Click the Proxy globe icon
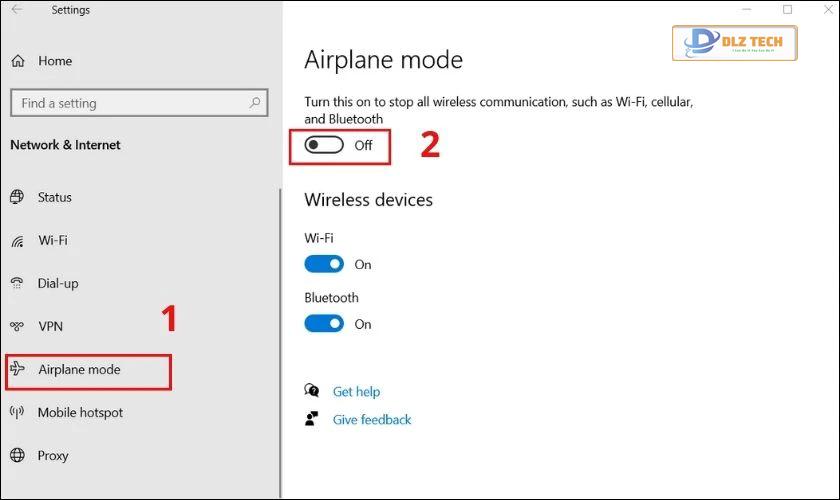Image resolution: width=840 pixels, height=500 pixels. tap(17, 455)
